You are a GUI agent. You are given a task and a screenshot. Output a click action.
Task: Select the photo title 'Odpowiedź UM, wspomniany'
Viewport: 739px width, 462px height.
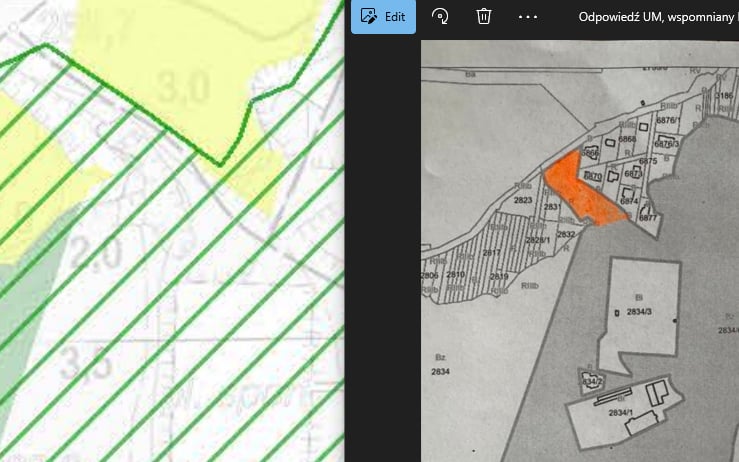[x=658, y=17]
